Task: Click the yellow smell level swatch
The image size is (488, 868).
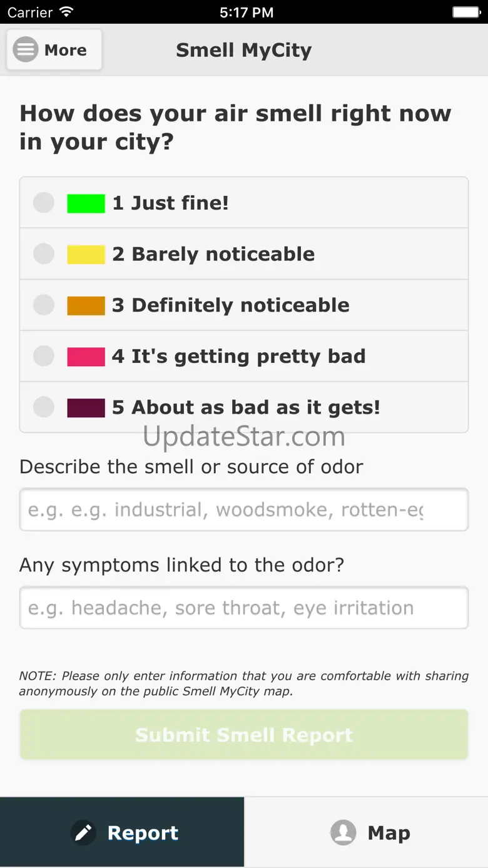Action: (86, 255)
